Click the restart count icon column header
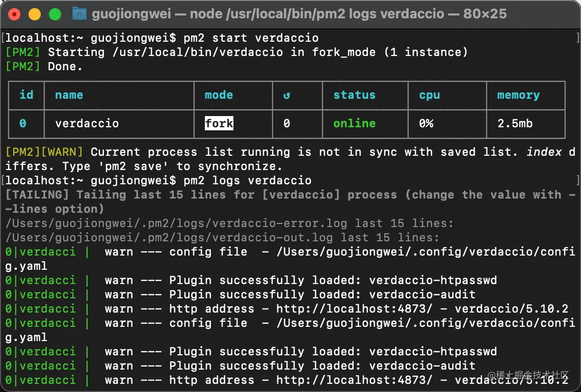 (x=286, y=96)
